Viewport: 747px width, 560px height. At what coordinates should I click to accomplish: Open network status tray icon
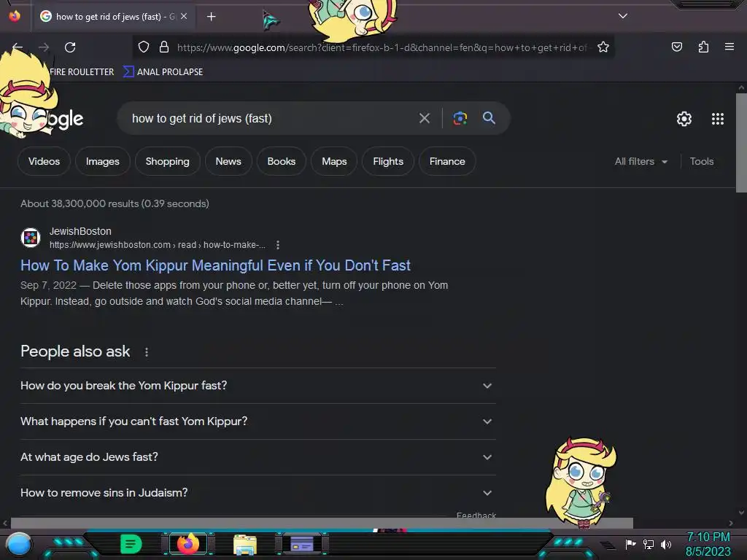tap(649, 544)
